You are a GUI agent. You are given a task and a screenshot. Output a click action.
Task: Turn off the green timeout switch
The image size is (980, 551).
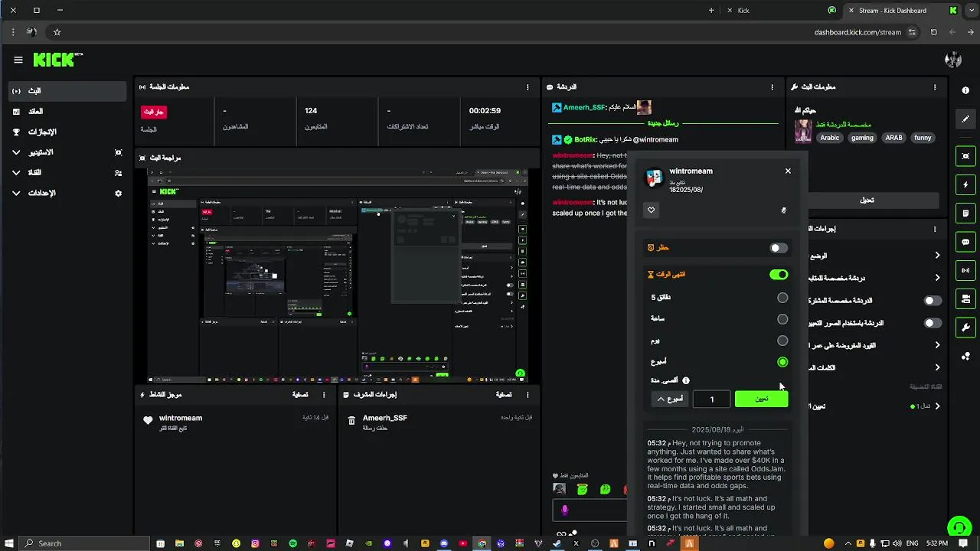[x=779, y=275]
